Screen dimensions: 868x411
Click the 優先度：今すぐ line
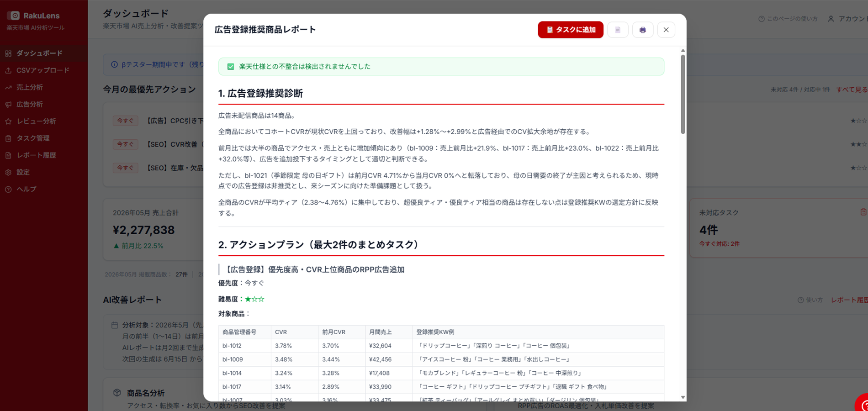241,283
